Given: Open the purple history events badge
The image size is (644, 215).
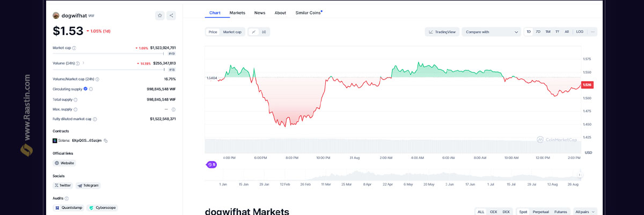Looking at the screenshot, I should coord(211,164).
